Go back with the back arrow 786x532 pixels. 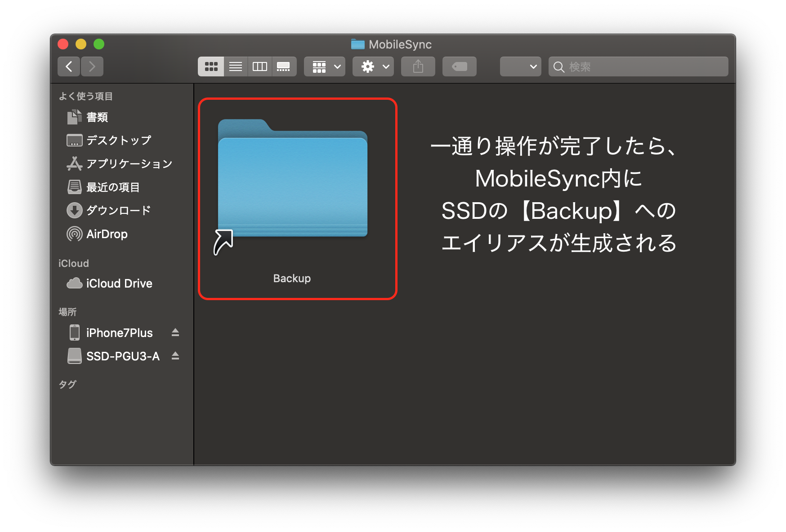[x=69, y=66]
